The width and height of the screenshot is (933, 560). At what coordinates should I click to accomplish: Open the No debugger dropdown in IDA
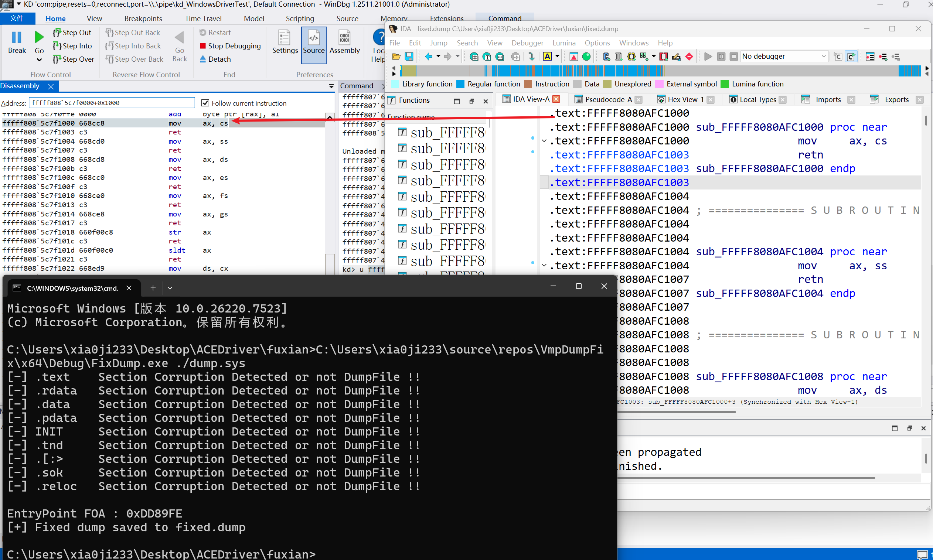click(784, 57)
